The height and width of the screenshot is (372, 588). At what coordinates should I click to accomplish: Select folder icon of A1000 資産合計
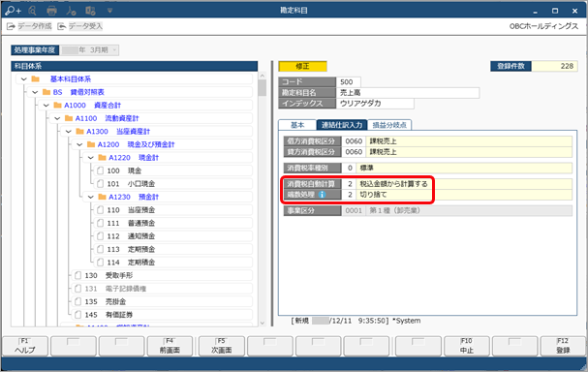[58, 106]
